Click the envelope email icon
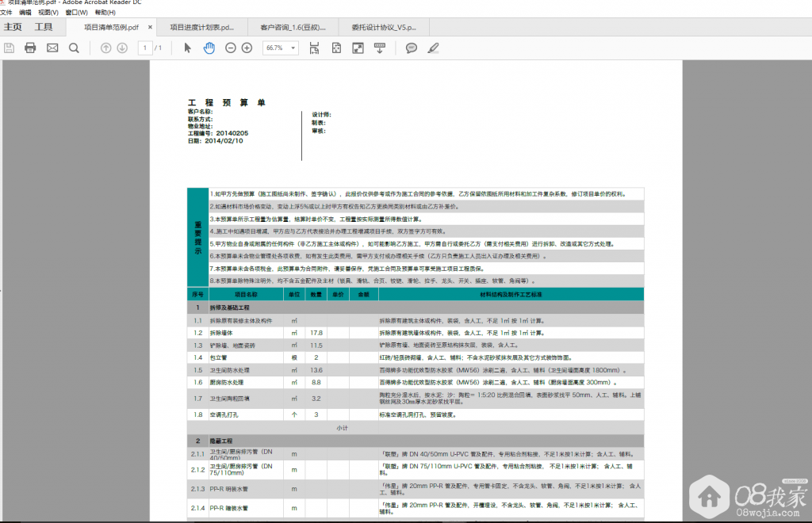Image resolution: width=812 pixels, height=523 pixels. (x=52, y=48)
